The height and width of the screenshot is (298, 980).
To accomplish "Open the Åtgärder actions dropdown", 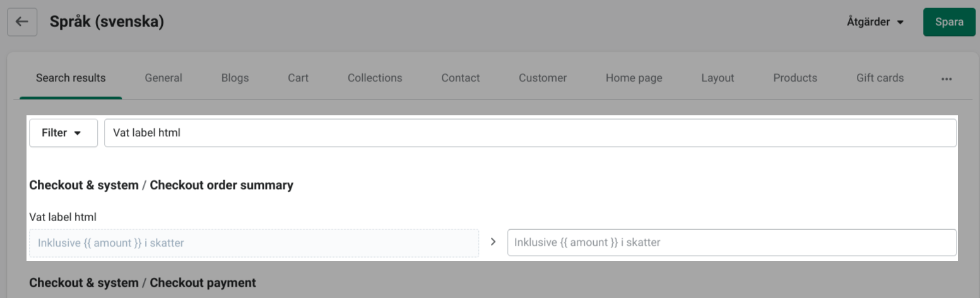I will [875, 22].
